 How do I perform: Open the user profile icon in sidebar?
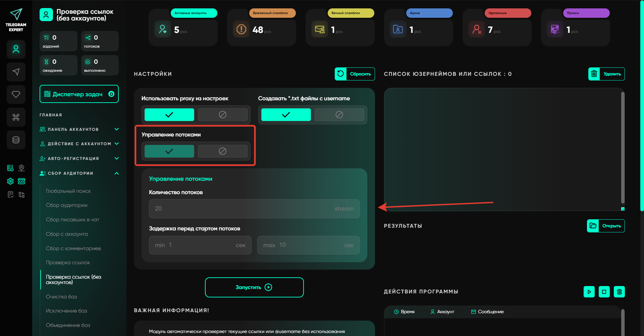(x=16, y=49)
